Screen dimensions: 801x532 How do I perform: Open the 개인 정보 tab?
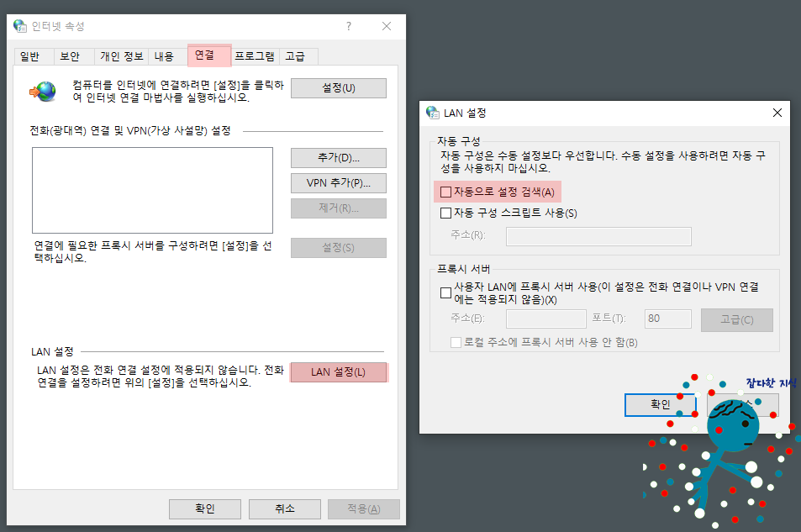[x=119, y=55]
